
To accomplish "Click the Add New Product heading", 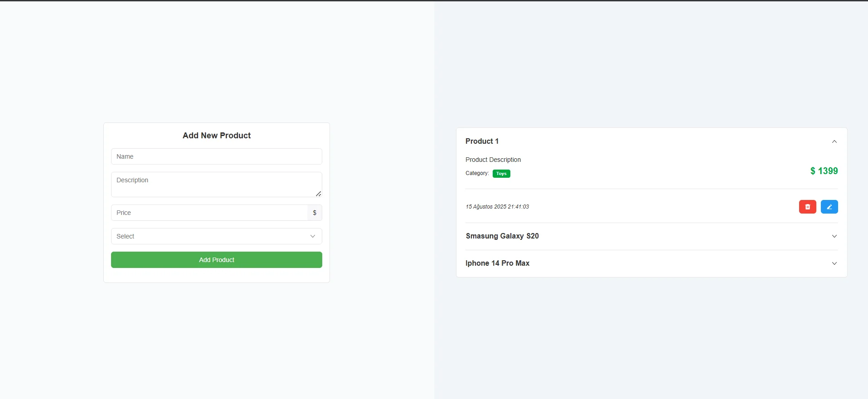I will tap(216, 136).
